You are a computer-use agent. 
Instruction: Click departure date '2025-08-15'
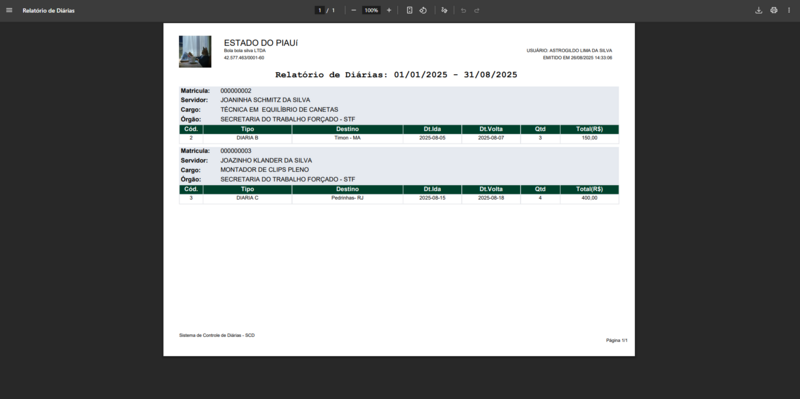432,198
